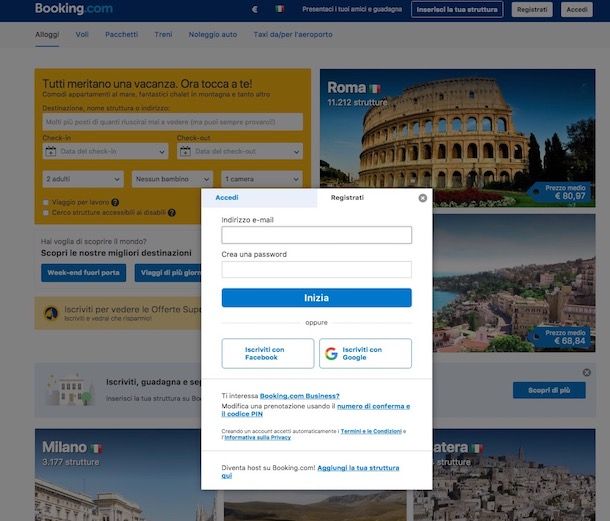Open Termini e le Condizioni link
Screen dimensions: 610x521
(371, 431)
